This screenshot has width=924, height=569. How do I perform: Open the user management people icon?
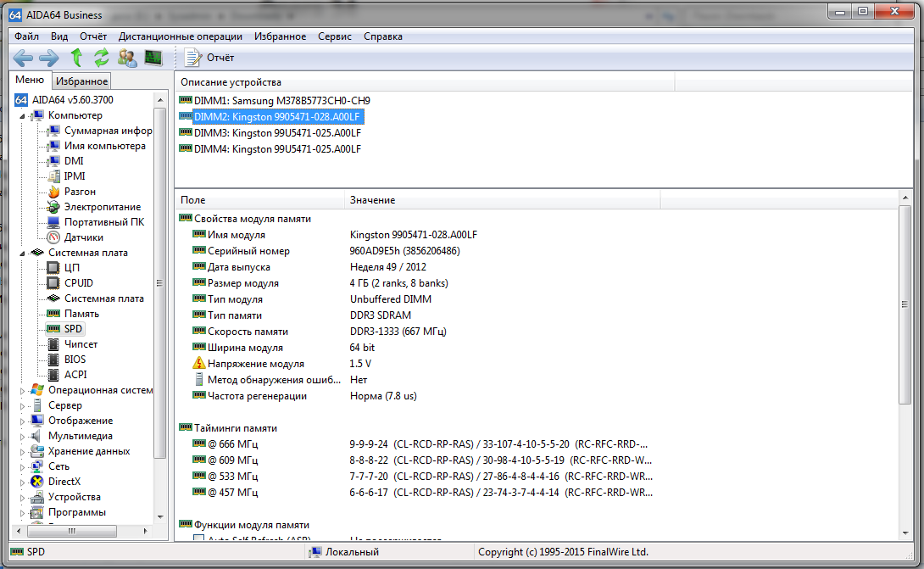point(126,58)
